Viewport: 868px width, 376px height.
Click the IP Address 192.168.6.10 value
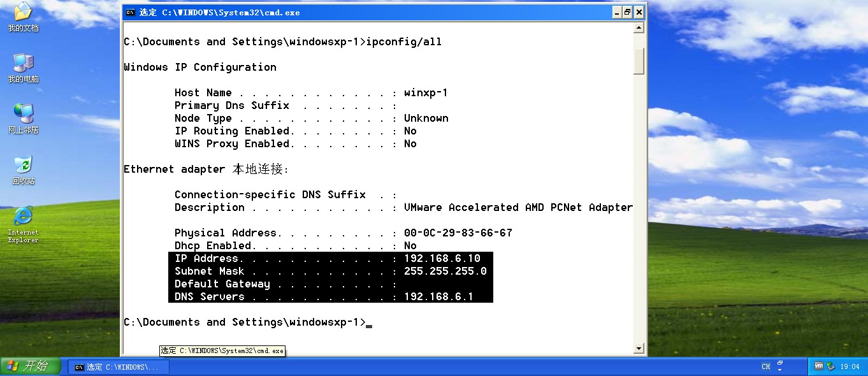pyautogui.click(x=442, y=259)
